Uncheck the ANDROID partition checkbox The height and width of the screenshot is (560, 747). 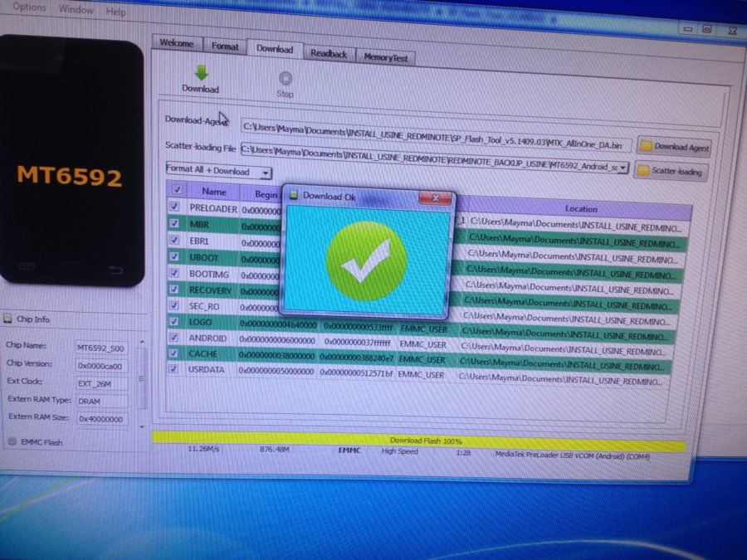tap(173, 337)
